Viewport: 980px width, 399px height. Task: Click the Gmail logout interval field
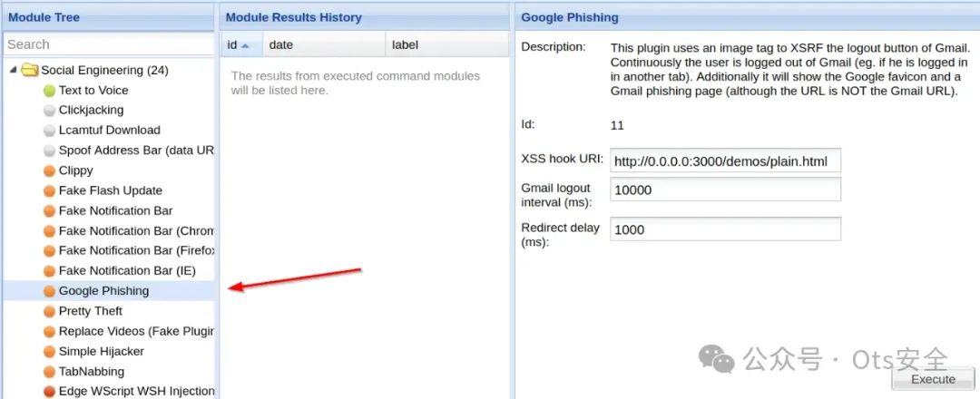point(726,190)
